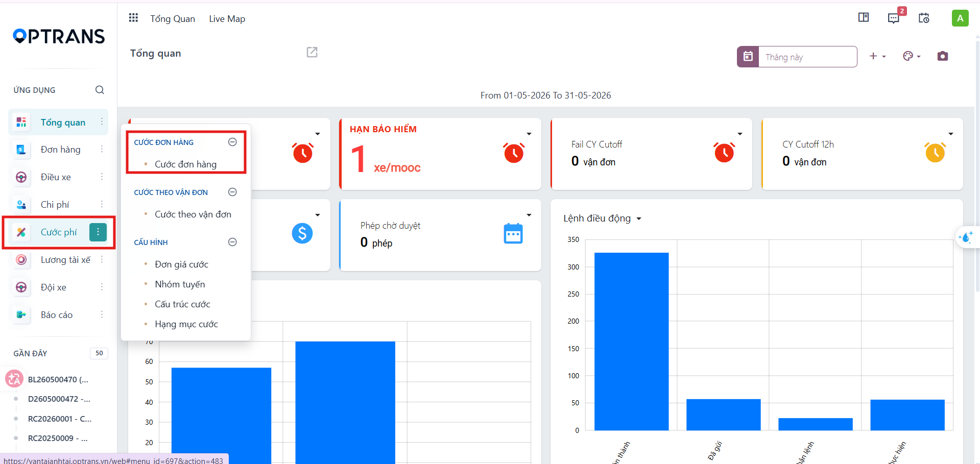The height and width of the screenshot is (464, 980).
Task: Collapse the CẤU HÌNH section
Action: pos(232,242)
